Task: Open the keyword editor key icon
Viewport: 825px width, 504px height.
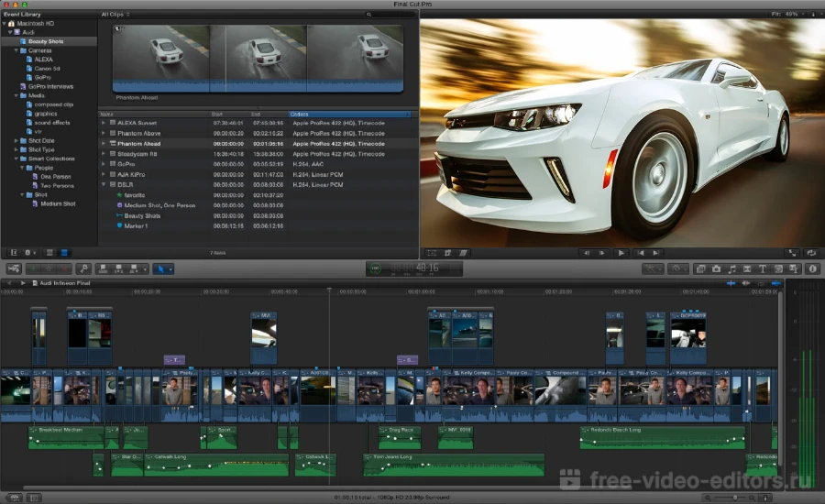Action: [83, 268]
